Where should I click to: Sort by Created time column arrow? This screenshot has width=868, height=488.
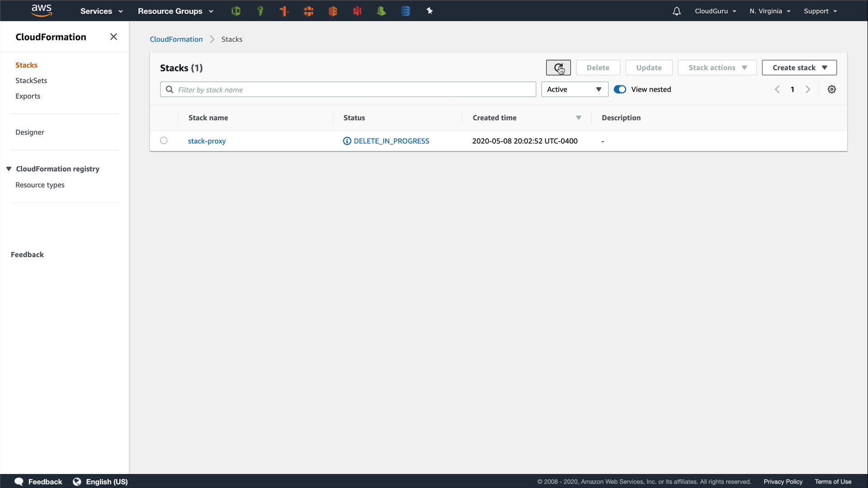tap(578, 118)
